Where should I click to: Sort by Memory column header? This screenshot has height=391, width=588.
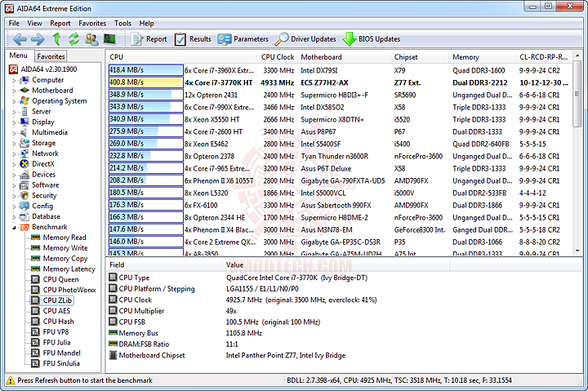click(x=482, y=57)
